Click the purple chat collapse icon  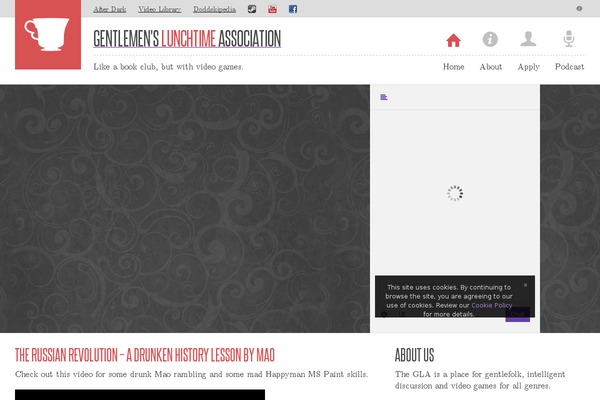(x=384, y=97)
